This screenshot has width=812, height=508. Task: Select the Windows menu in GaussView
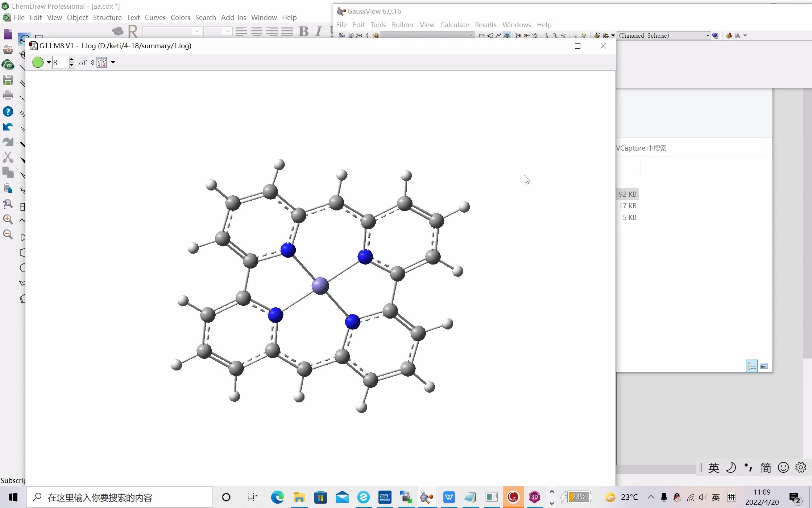pyautogui.click(x=517, y=24)
